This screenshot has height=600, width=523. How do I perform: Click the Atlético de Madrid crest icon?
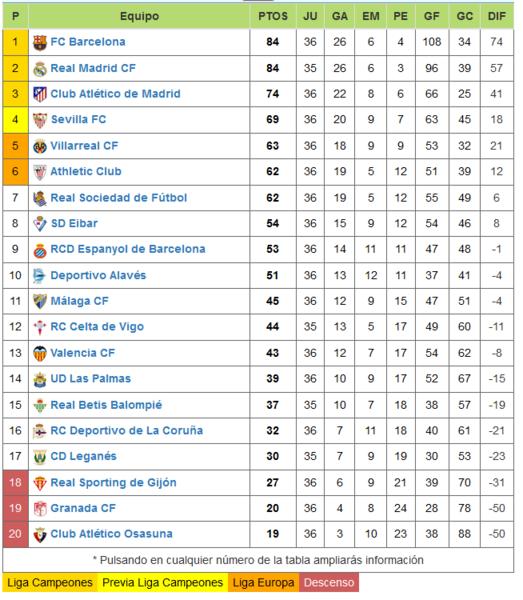click(x=40, y=94)
